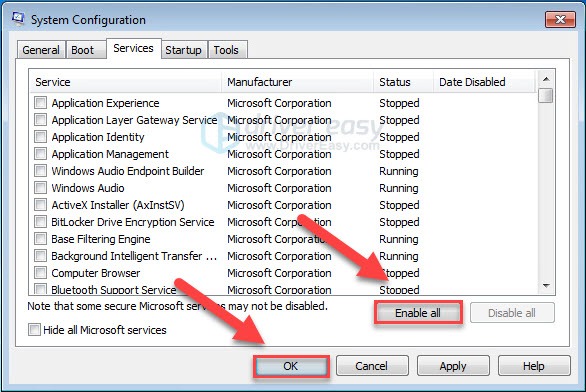Check Application Layer Gateway Service
This screenshot has height=392, width=586.
[x=40, y=120]
